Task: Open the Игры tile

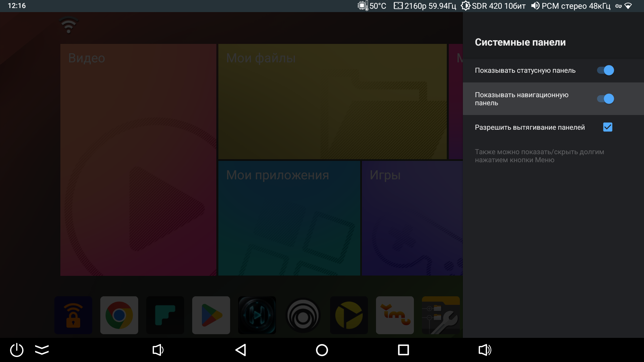Action: [x=412, y=218]
